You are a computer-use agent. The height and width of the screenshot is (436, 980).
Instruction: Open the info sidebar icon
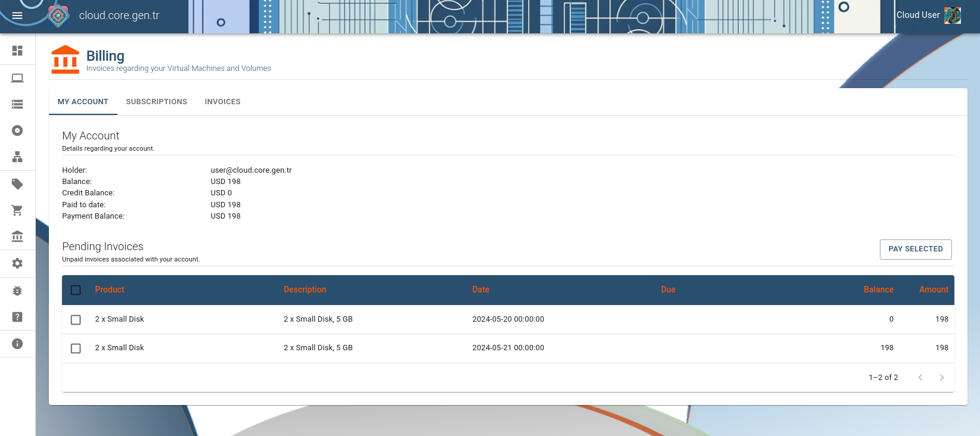click(17, 344)
